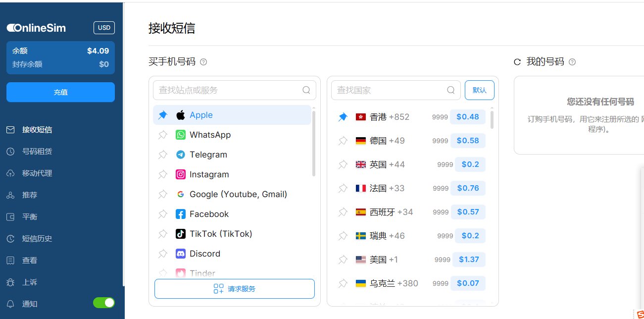Pin the Google (Youtube, Gmail) service

(x=163, y=194)
